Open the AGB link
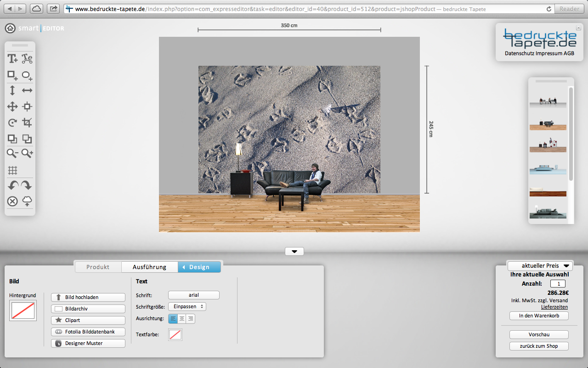588x368 pixels. coord(569,53)
